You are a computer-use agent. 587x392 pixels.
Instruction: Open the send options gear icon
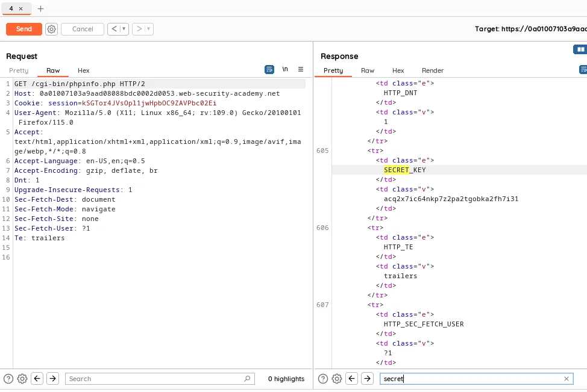coord(51,29)
